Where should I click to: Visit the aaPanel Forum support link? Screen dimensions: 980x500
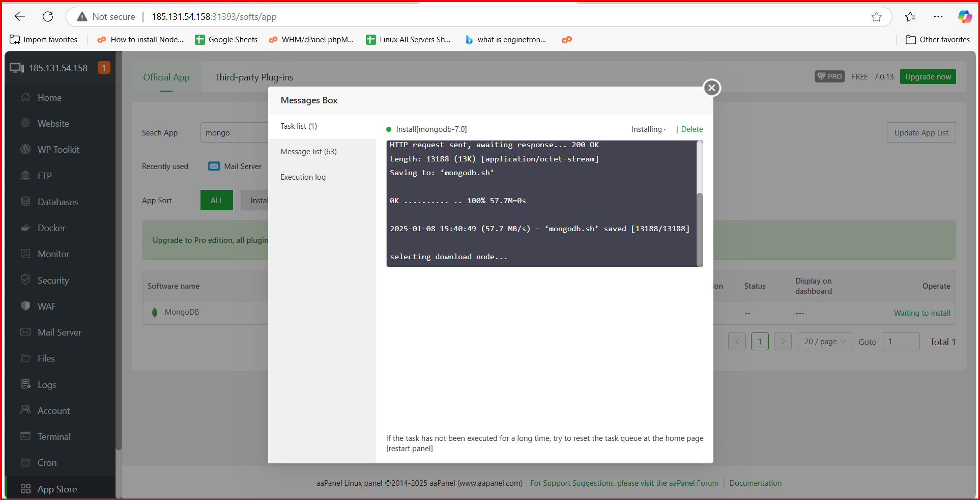pyautogui.click(x=624, y=483)
